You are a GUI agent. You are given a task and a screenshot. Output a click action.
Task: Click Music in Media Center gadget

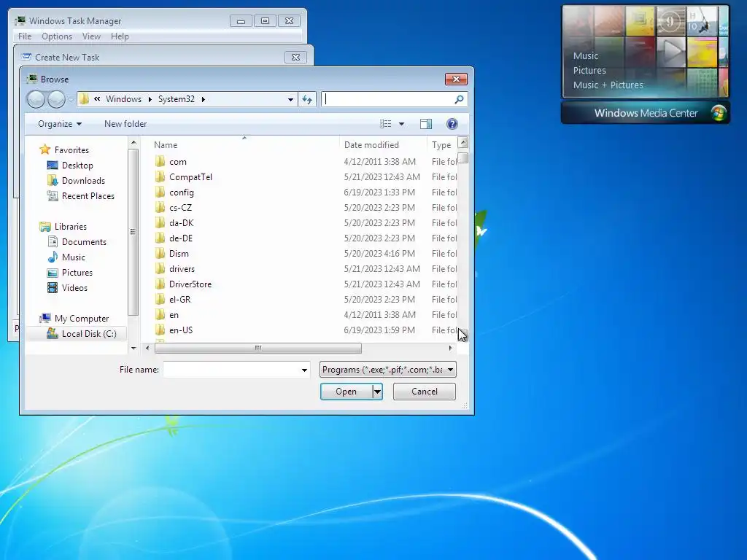coord(586,55)
